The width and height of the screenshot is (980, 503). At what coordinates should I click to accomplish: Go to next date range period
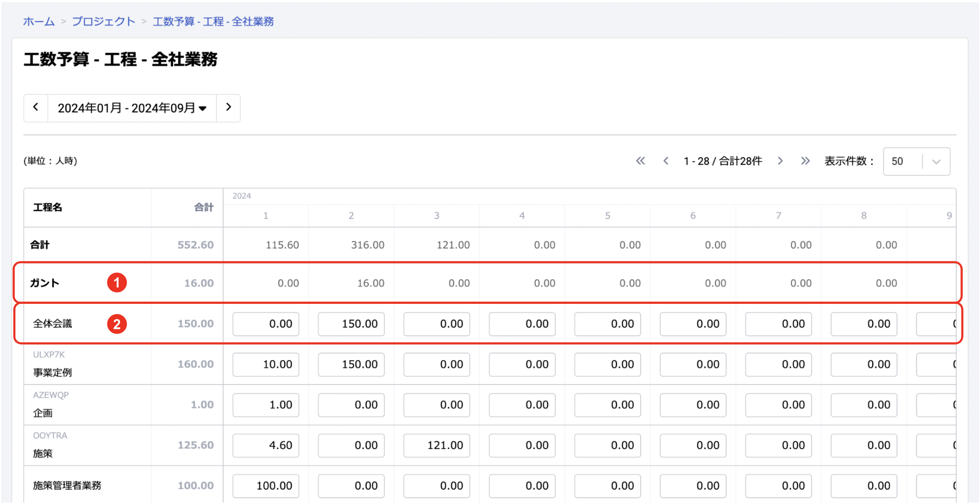(228, 108)
